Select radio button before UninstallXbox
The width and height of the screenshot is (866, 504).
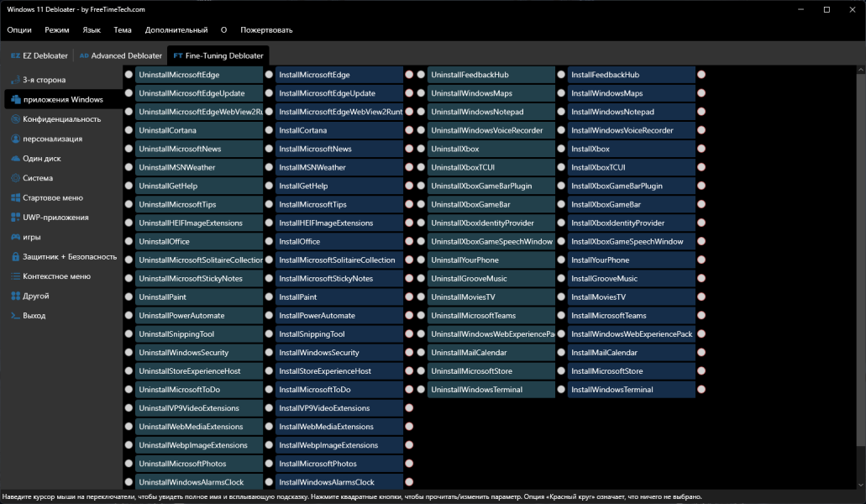(x=421, y=149)
